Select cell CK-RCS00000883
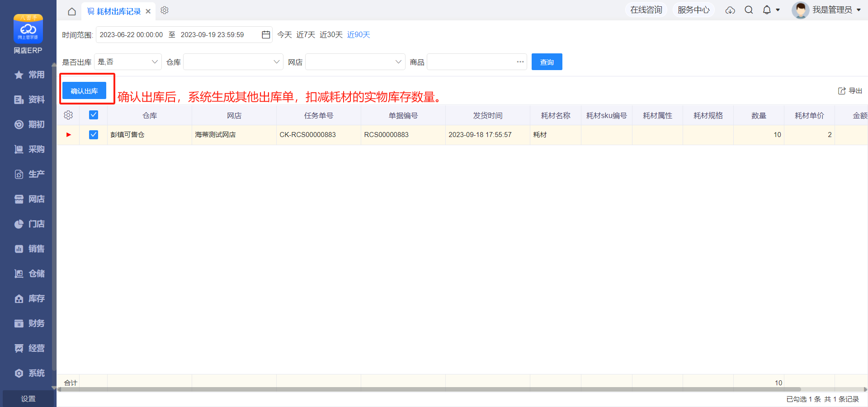Image resolution: width=868 pixels, height=407 pixels. click(319, 135)
